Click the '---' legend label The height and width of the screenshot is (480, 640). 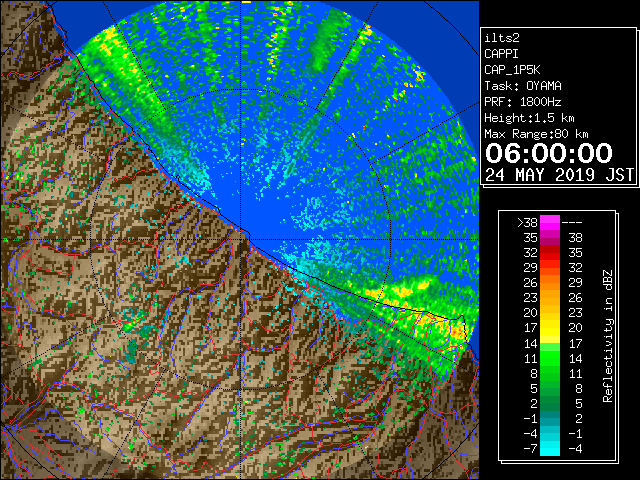click(572, 223)
